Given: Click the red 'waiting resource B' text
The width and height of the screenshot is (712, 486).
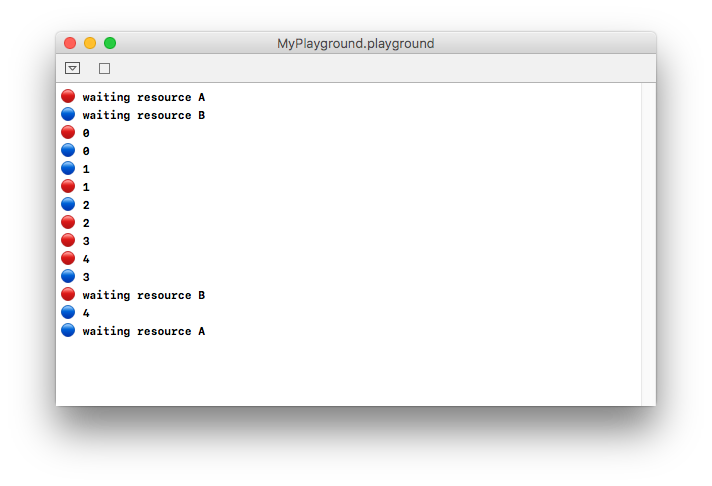Looking at the screenshot, I should coord(143,295).
